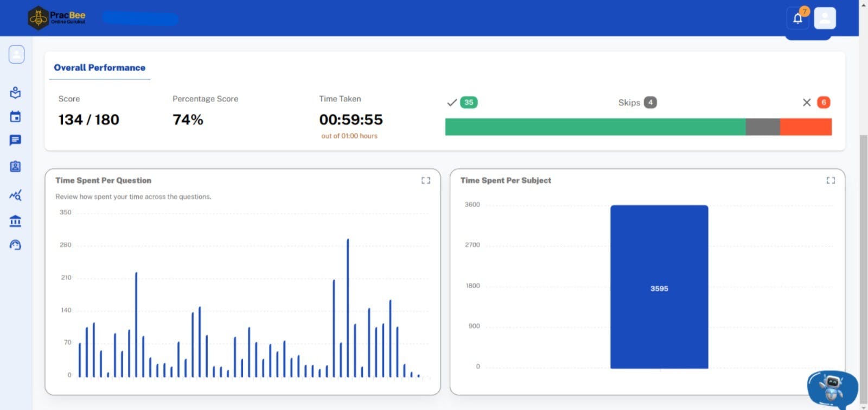868x410 pixels.
Task: Expand Time Spent Per Question chart fullscreen
Action: point(426,180)
